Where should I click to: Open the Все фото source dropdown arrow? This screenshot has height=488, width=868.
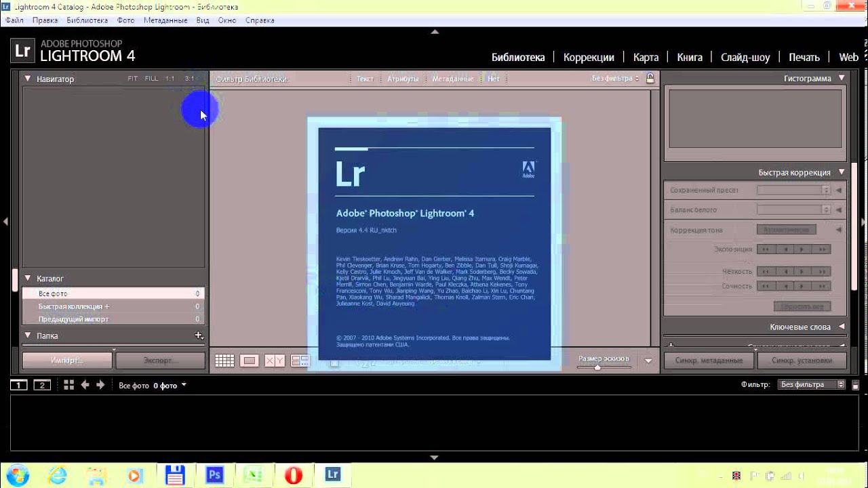(x=183, y=386)
